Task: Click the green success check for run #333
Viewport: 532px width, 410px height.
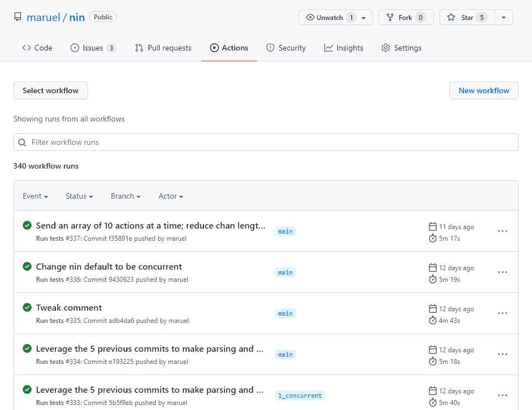Action: [27, 389]
